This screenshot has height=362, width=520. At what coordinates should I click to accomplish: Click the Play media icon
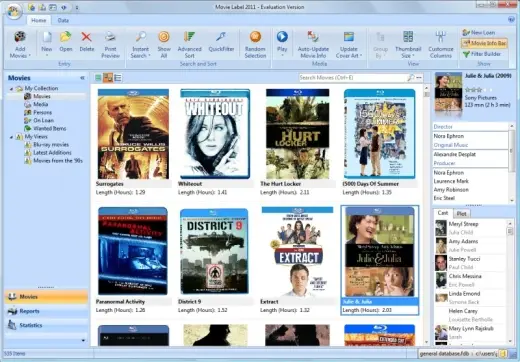[x=282, y=37]
